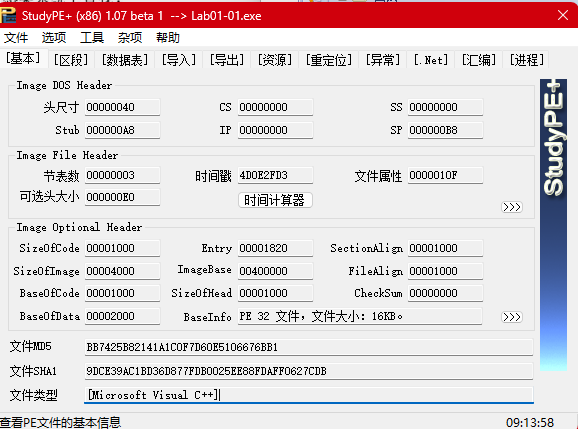This screenshot has height=429, width=578.
Task: Click the 节表数 field 00000003
Action: point(122,175)
